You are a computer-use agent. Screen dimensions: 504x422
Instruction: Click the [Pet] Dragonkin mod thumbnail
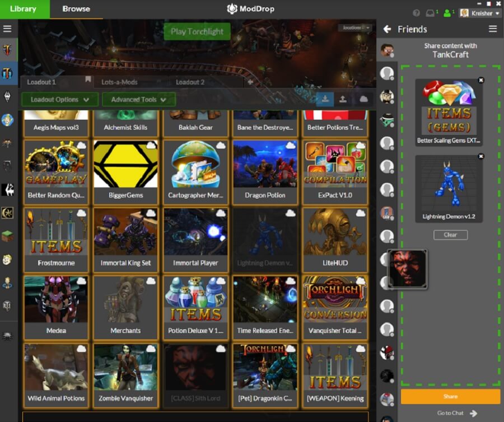[x=265, y=367]
